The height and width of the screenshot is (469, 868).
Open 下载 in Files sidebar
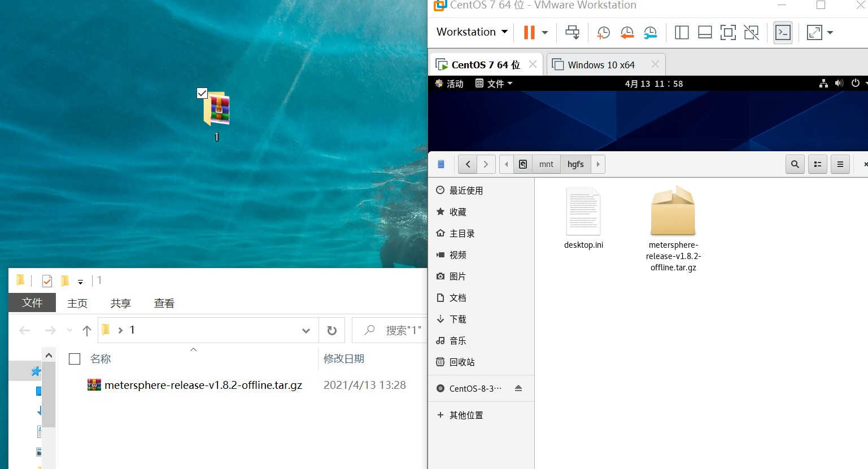coord(481,319)
